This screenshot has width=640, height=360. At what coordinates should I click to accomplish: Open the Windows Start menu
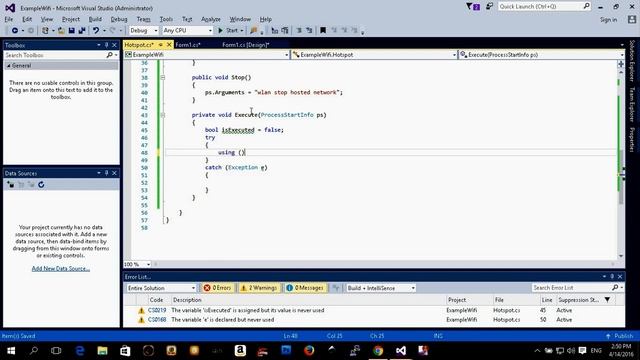11,351
